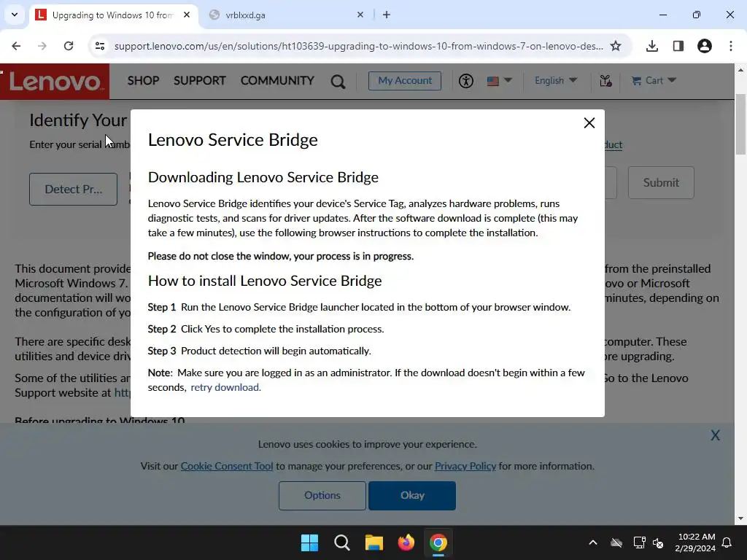Click the "Downloading Lenovo Service Bridge" heading
The height and width of the screenshot is (560, 747).
[x=263, y=177]
